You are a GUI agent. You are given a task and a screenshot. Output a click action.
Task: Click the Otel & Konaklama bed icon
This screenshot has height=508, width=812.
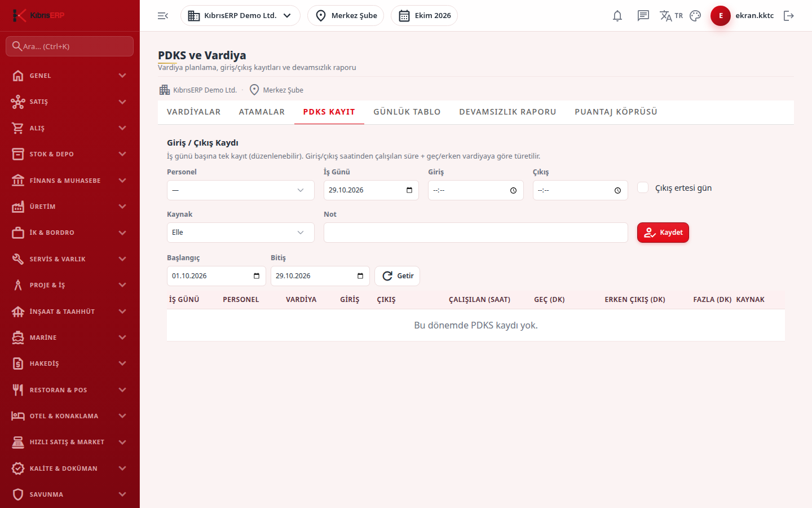[x=18, y=416]
